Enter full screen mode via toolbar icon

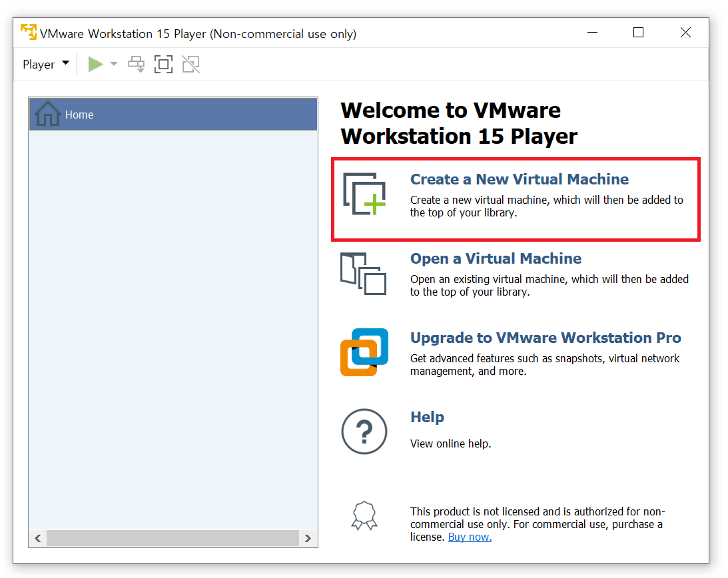163,65
